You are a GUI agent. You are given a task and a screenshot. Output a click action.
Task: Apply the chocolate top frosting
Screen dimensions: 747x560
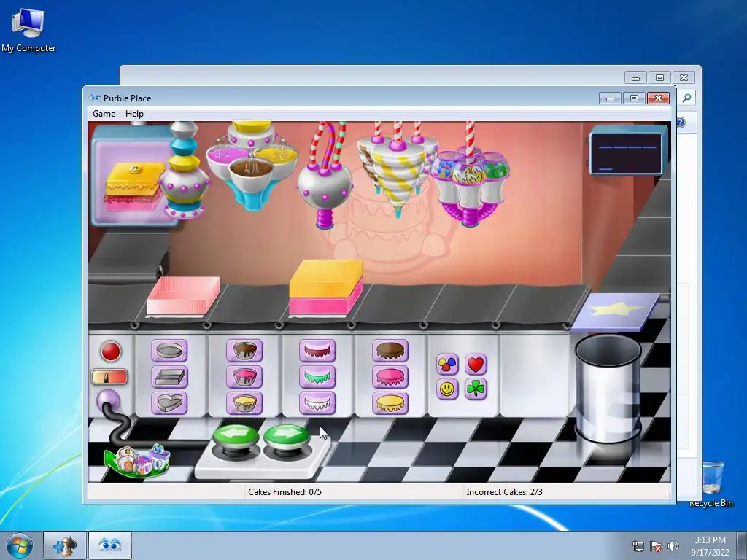(390, 351)
